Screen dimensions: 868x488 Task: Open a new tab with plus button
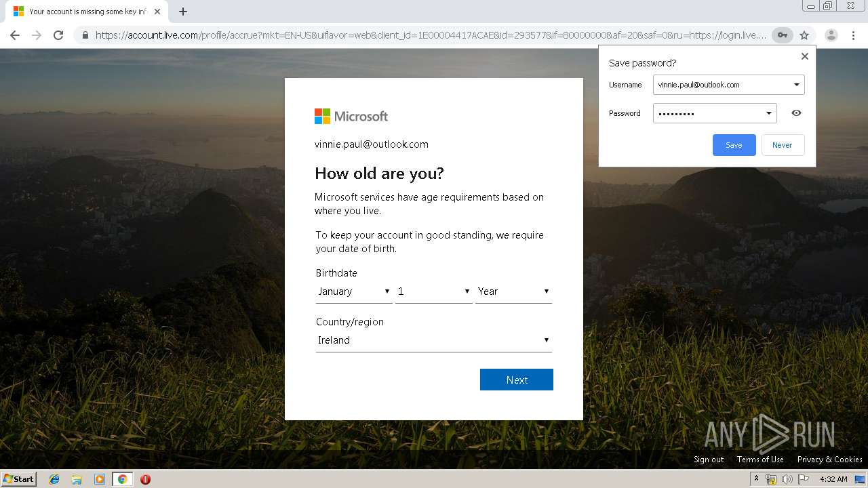(183, 12)
